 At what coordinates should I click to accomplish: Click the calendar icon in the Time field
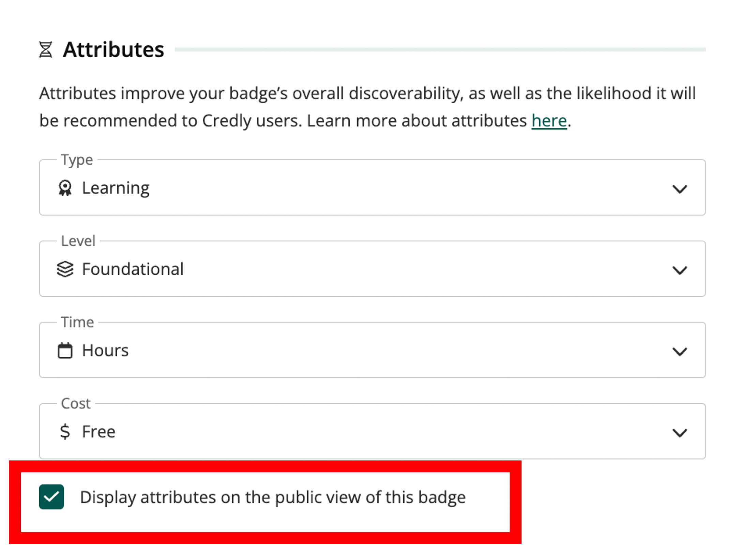coord(65,350)
